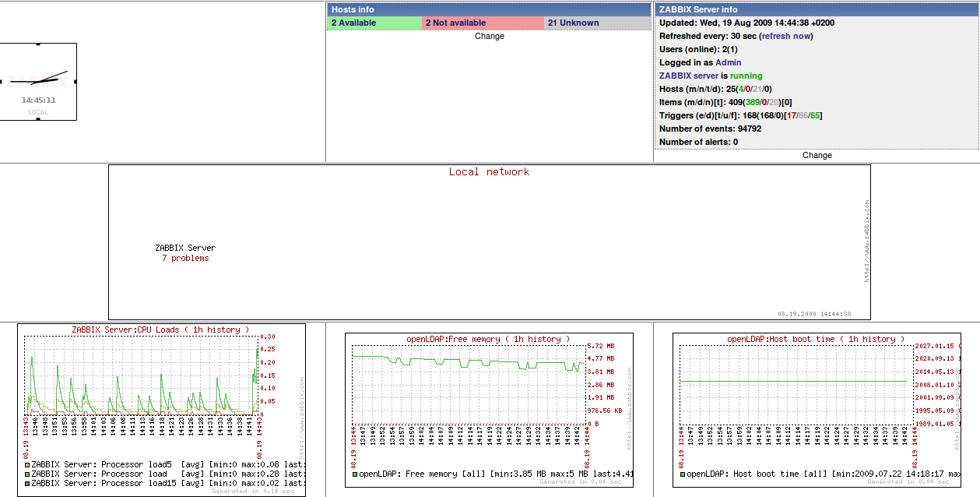Click the Local network map title
980x497 pixels.
coord(489,172)
